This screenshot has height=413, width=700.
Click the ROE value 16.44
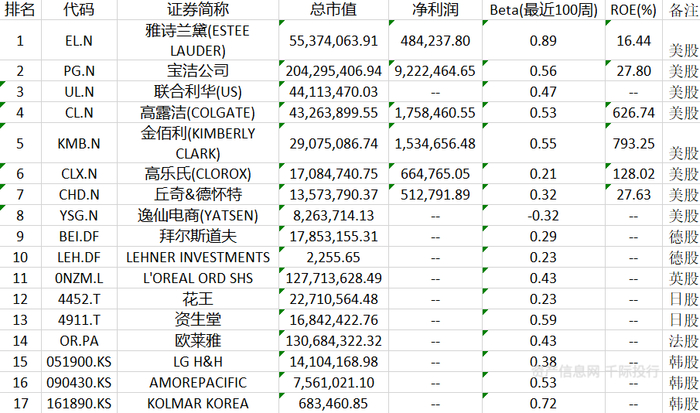pos(633,41)
